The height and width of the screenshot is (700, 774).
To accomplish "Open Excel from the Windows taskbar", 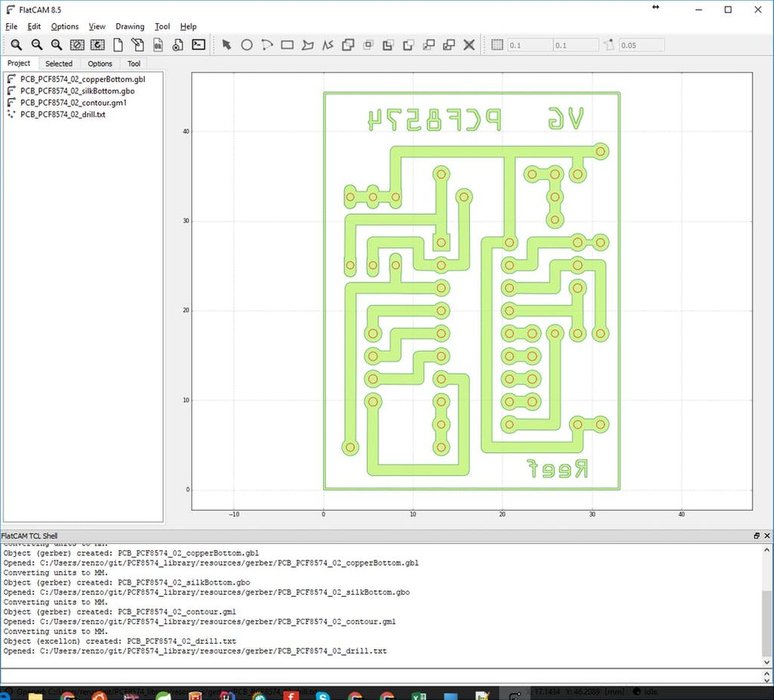I will [419, 695].
